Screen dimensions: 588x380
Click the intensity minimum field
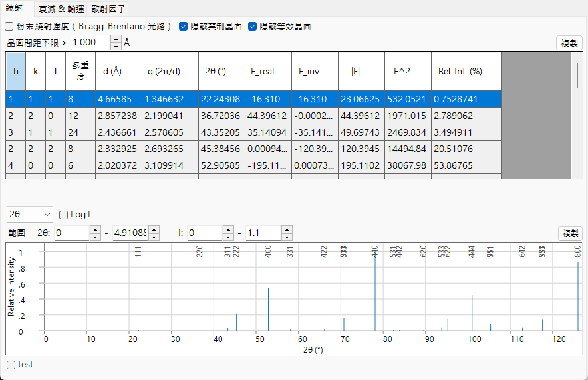click(205, 233)
